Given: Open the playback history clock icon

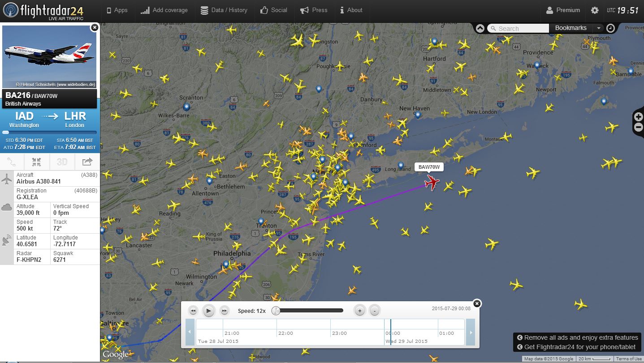Looking at the screenshot, I should click(x=610, y=28).
